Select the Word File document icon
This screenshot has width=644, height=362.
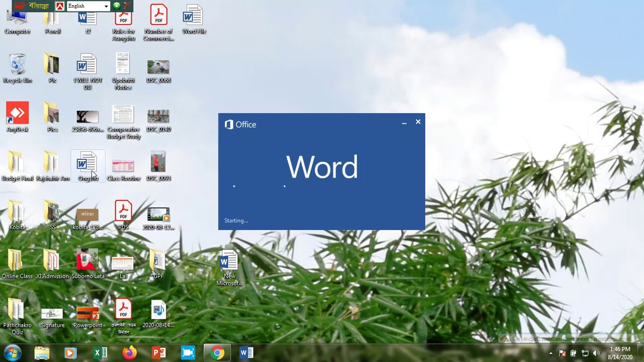click(194, 19)
